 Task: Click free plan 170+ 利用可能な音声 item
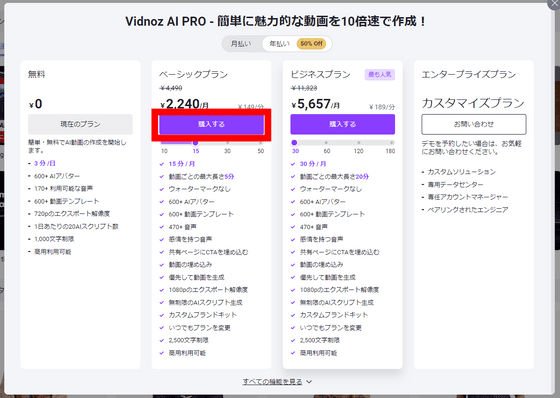pos(63,188)
